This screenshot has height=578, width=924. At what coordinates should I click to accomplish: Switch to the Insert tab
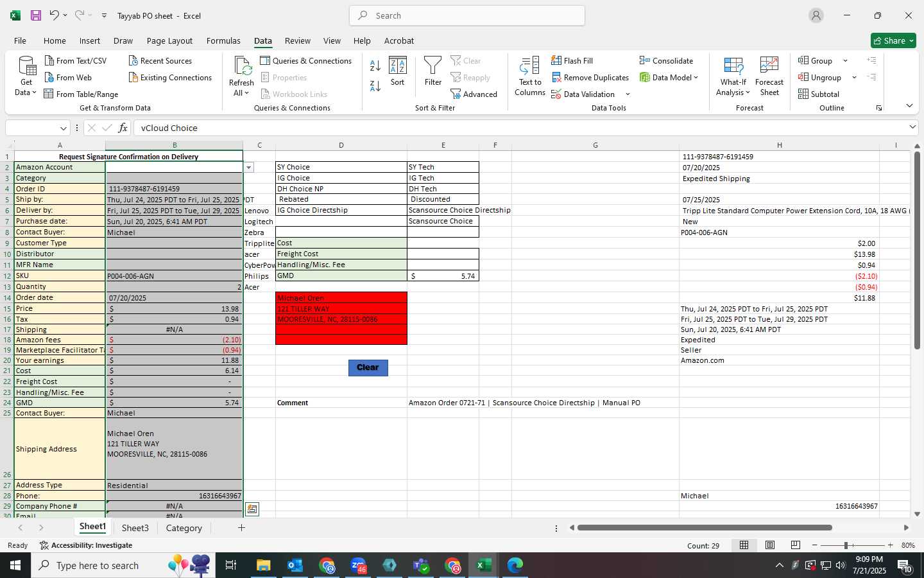(x=90, y=40)
